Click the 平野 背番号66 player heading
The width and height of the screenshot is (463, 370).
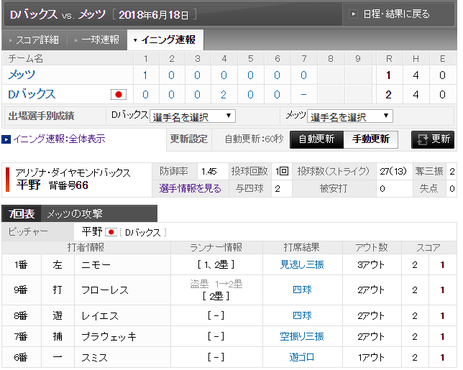(52, 185)
